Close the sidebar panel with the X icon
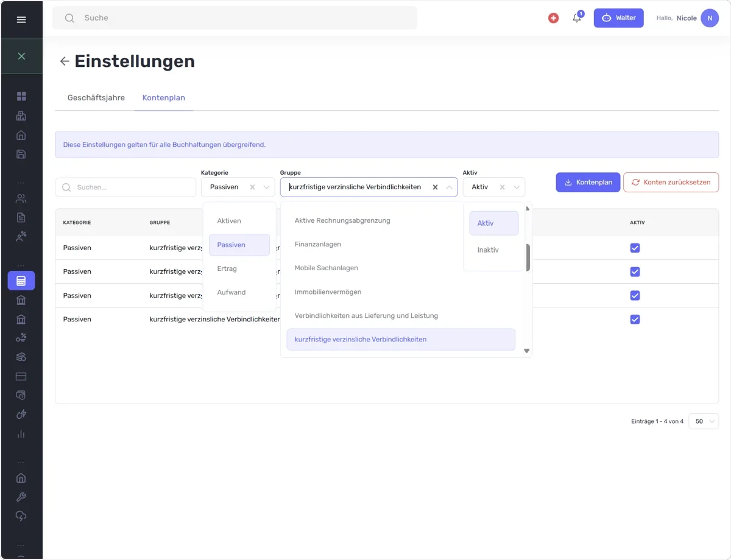This screenshot has height=560, width=731. pyautogui.click(x=21, y=56)
